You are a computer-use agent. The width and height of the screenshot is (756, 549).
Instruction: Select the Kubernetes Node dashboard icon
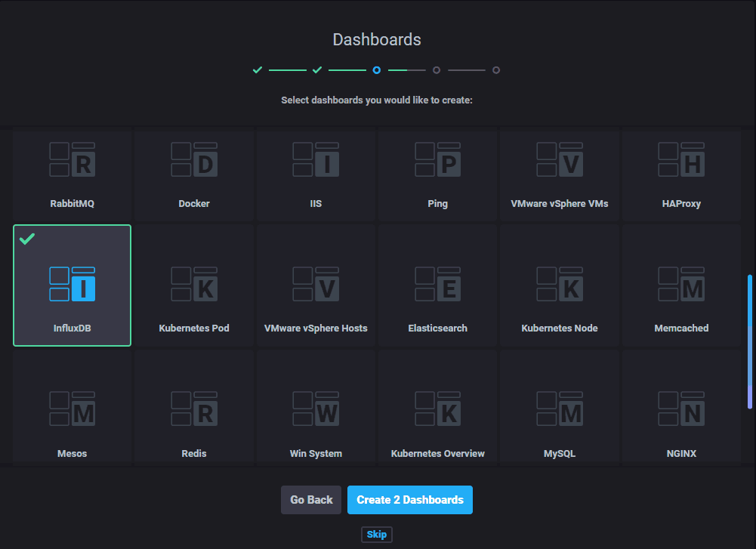click(560, 284)
